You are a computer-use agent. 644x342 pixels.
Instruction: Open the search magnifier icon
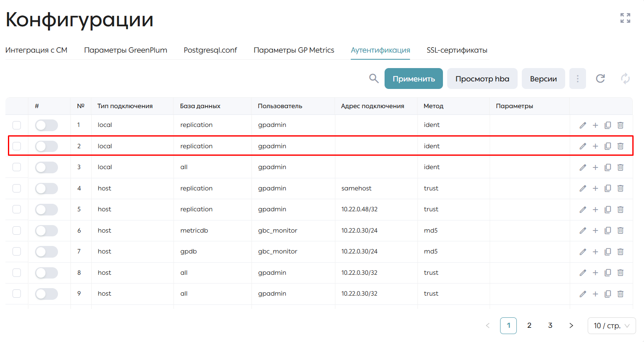coord(374,79)
